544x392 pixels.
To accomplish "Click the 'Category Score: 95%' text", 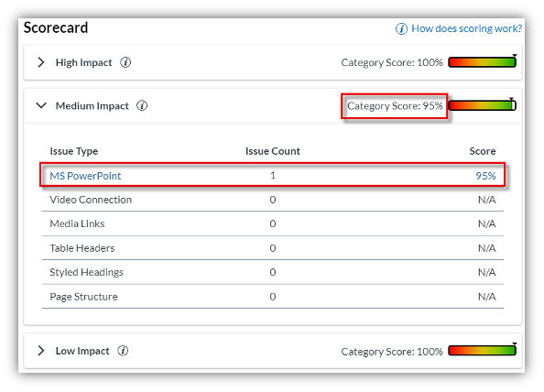I will click(395, 106).
